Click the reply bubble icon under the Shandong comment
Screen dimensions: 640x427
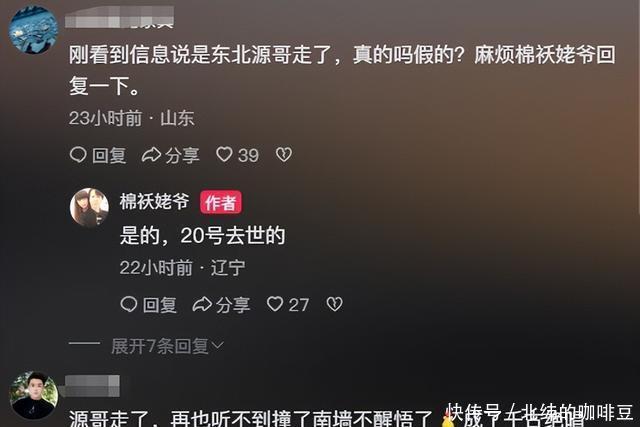[x=78, y=155]
